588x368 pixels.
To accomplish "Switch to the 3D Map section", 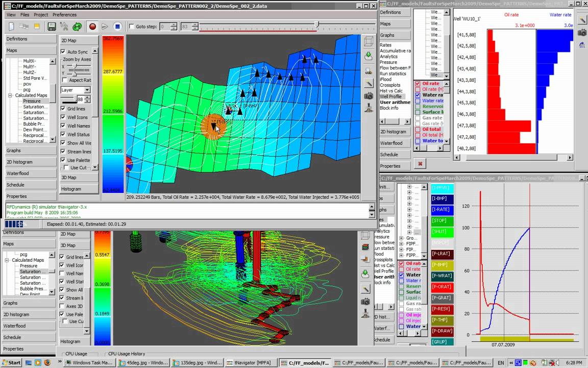I will [x=69, y=177].
